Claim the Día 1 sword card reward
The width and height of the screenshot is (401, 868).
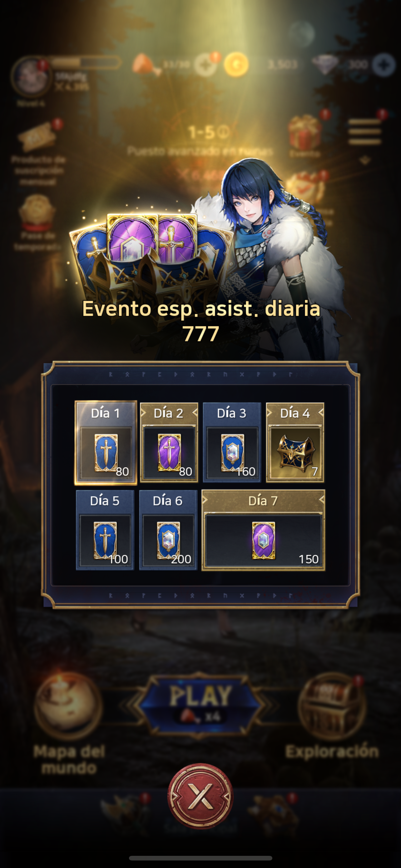point(106,443)
